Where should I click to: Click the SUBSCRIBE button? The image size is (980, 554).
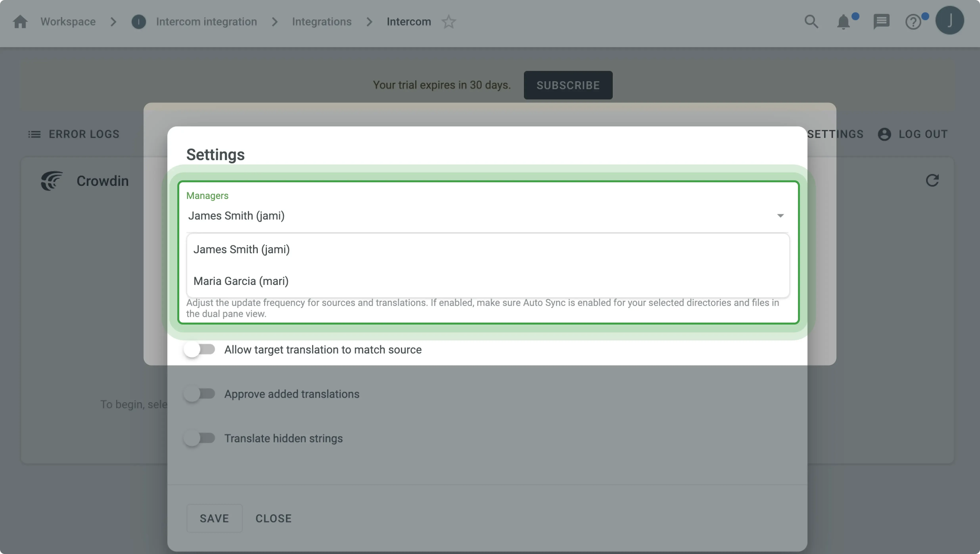coord(568,85)
